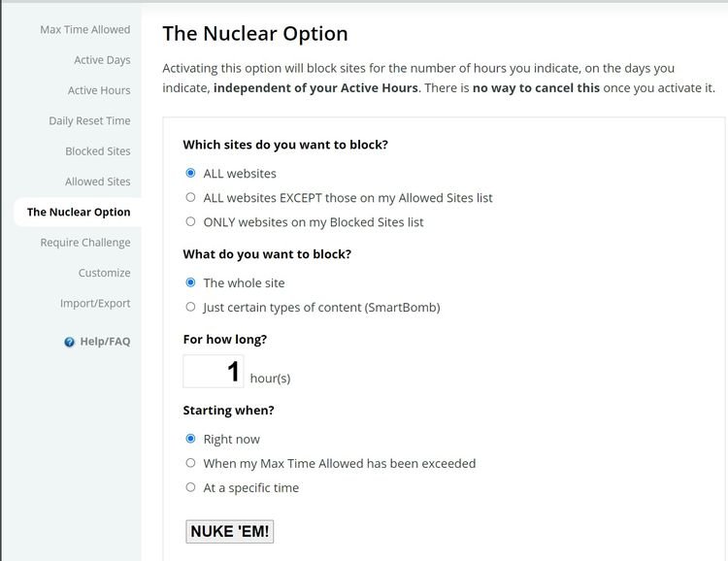This screenshot has width=728, height=561.
Task: Open the Allowed Sites tab
Action: pos(98,181)
